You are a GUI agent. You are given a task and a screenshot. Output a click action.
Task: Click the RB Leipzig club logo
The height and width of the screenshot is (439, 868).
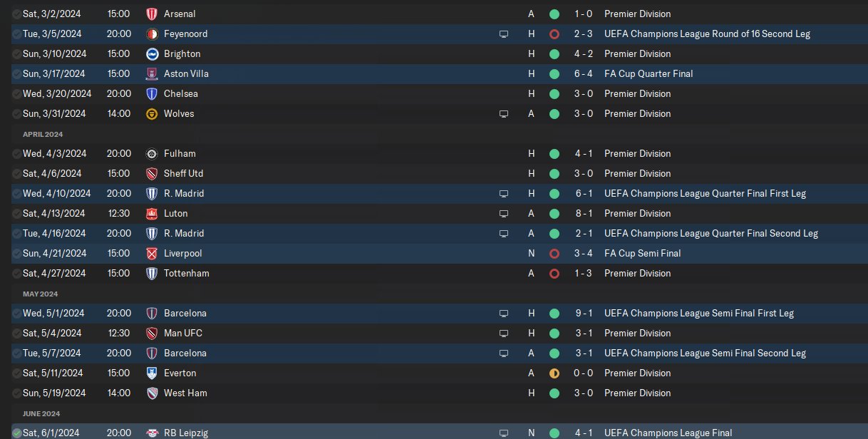pyautogui.click(x=151, y=433)
